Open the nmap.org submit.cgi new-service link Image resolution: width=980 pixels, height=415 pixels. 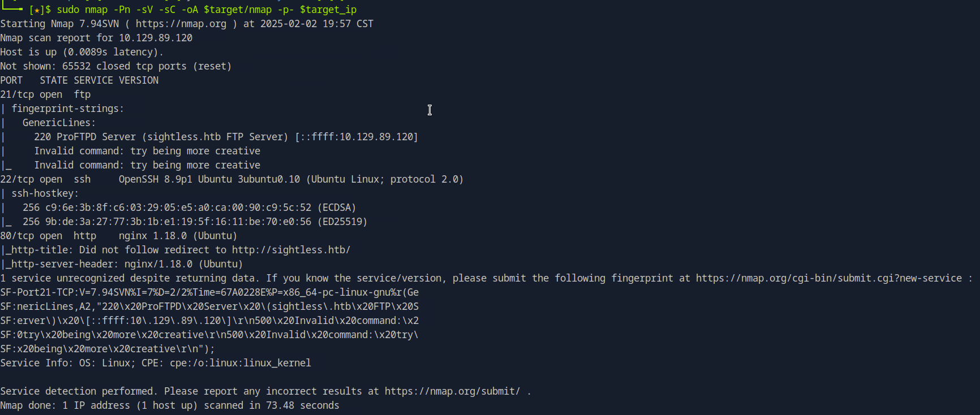click(x=828, y=278)
